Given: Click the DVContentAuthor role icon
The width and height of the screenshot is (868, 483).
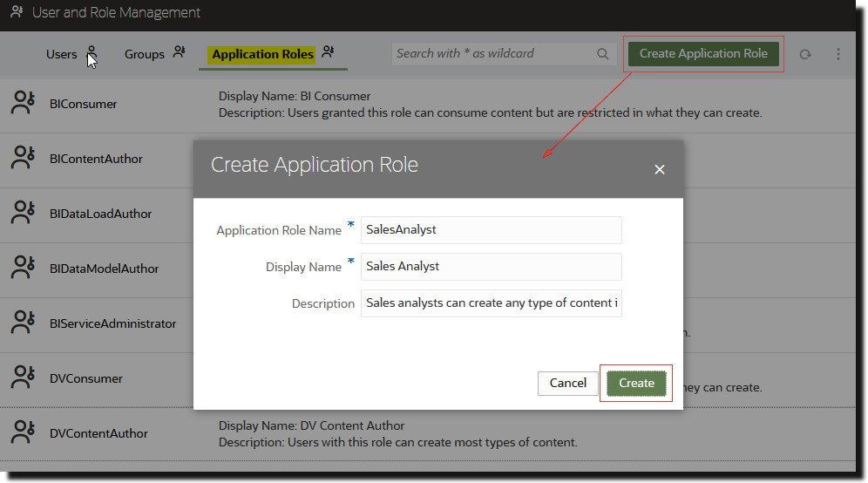Looking at the screenshot, I should (23, 432).
